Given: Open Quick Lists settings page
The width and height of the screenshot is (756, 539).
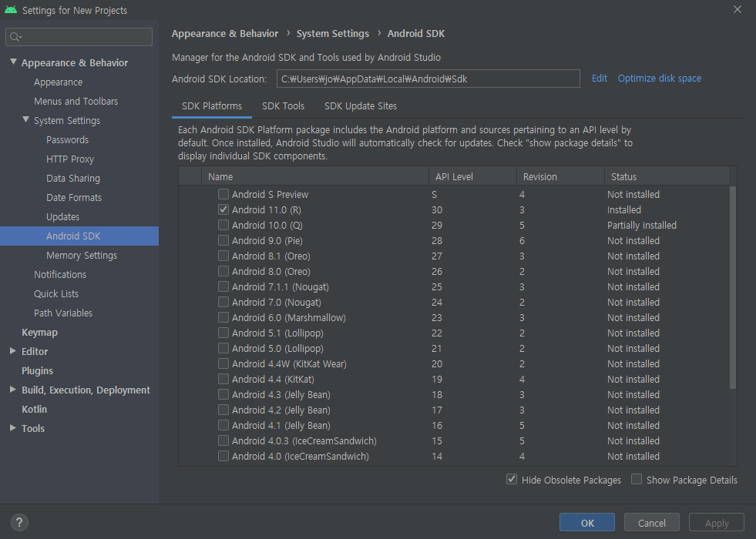Looking at the screenshot, I should point(56,294).
